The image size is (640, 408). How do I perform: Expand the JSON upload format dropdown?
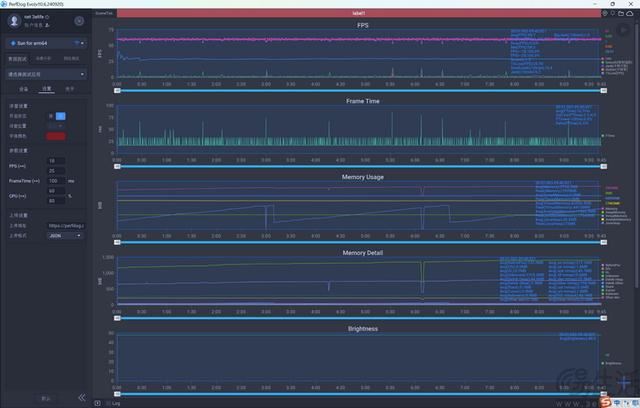tap(67, 236)
